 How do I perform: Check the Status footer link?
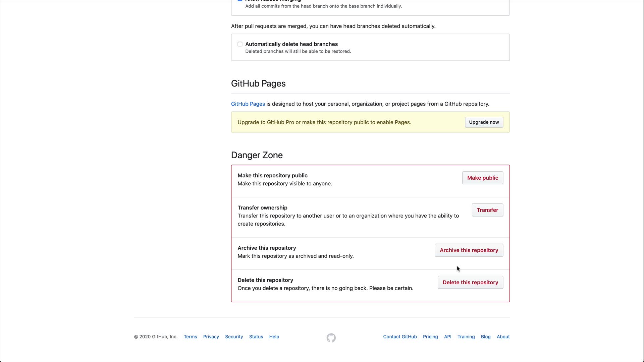[256, 337]
